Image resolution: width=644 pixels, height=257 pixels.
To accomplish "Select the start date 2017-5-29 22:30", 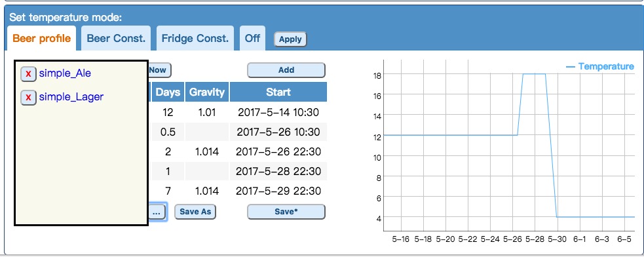I will point(278,191).
